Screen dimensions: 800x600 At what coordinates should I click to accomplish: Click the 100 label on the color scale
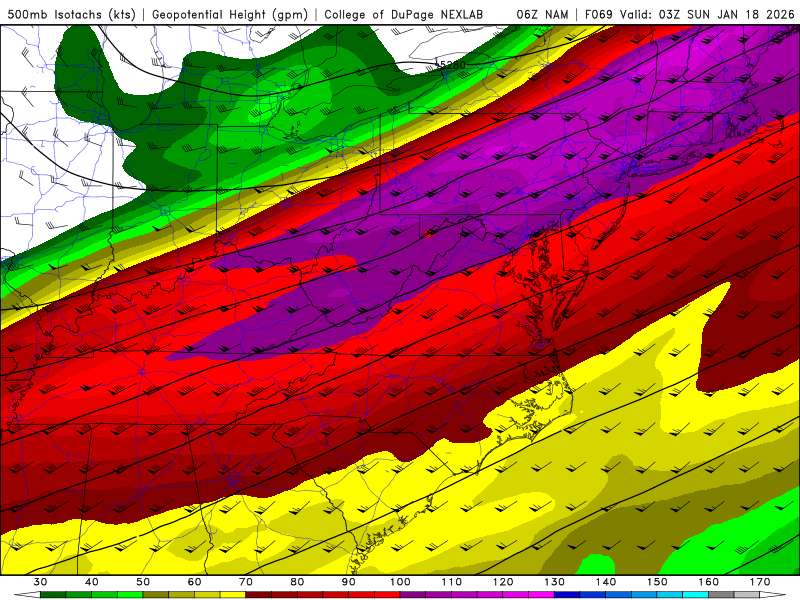[x=400, y=582]
